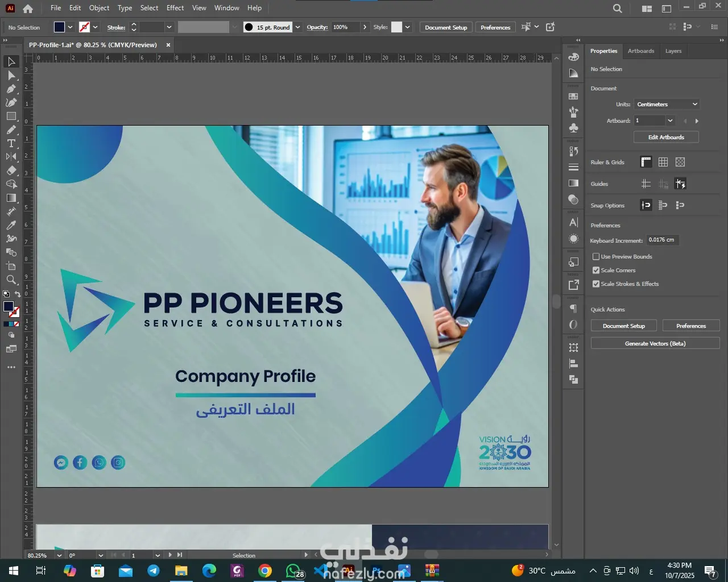Toggle the grid display button

663,163
